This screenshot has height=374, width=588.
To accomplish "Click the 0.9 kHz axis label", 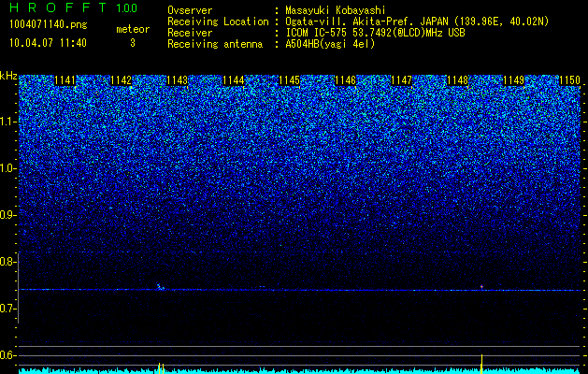I will pyautogui.click(x=7, y=215).
